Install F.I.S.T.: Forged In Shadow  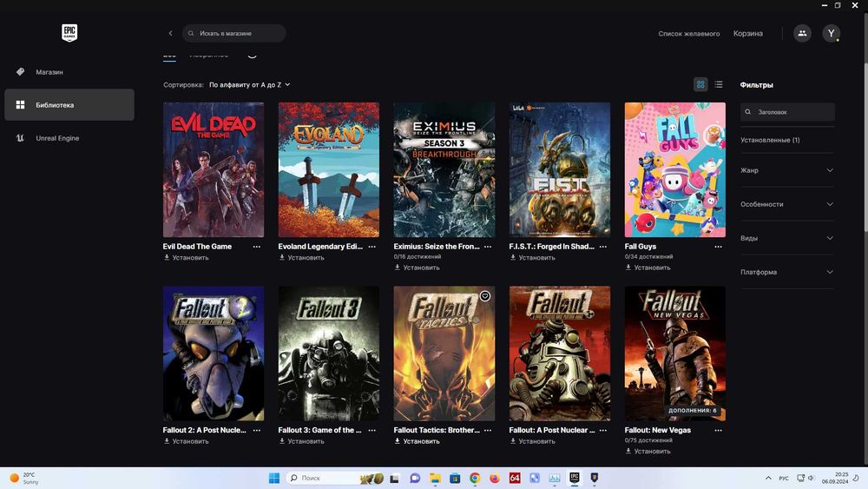(533, 257)
